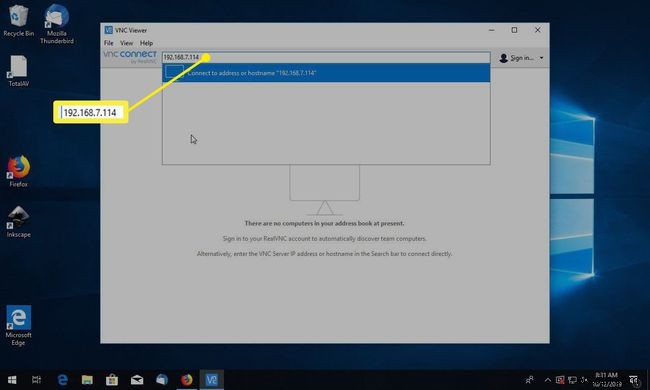Screen dimensions: 650x390
Task: Click the red security tray icon
Action: click(x=560, y=380)
